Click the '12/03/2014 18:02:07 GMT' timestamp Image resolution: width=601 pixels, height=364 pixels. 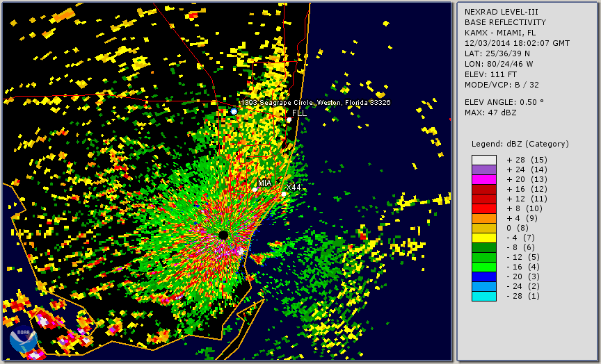[517, 43]
